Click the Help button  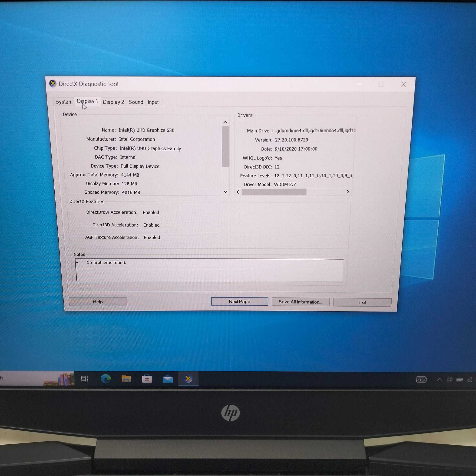(x=98, y=302)
